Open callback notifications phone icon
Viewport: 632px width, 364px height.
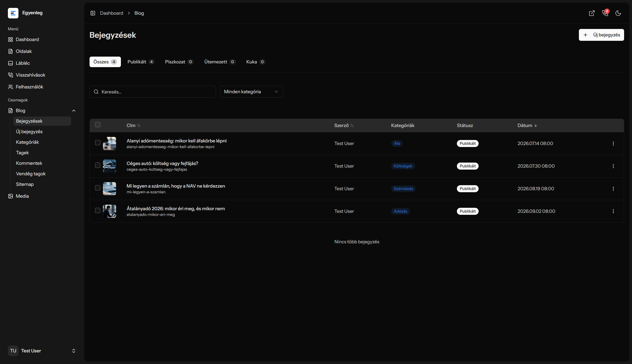point(605,13)
